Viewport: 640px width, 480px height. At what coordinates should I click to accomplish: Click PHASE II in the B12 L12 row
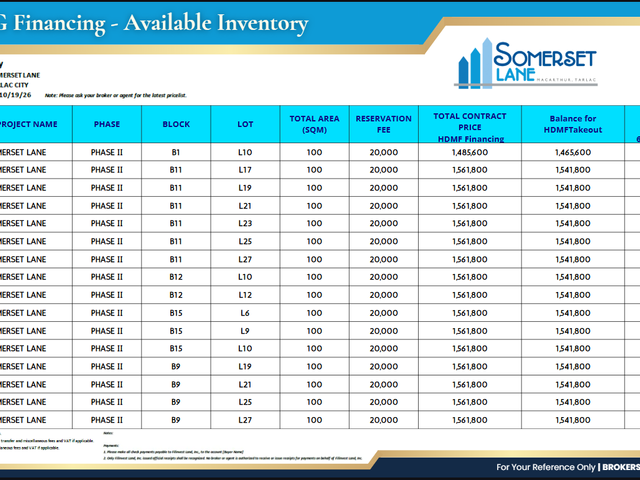[x=107, y=295]
